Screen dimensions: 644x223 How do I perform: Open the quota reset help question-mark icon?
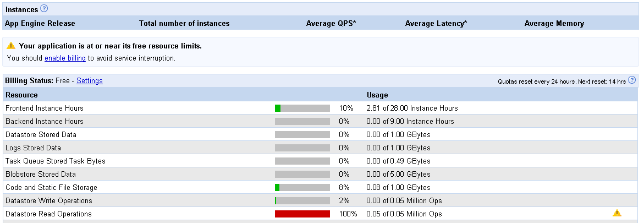[632, 80]
